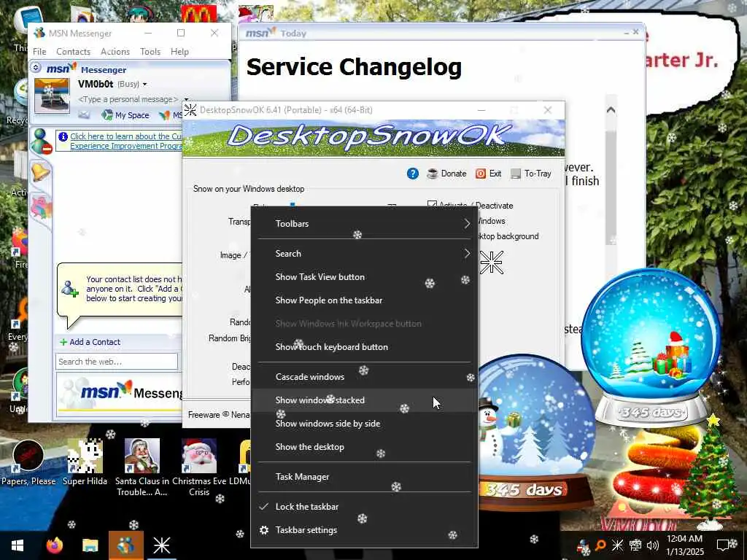The image size is (747, 560).
Task: Click the large snowflake preview in DesktopSnowOK
Action: pyautogui.click(x=491, y=262)
